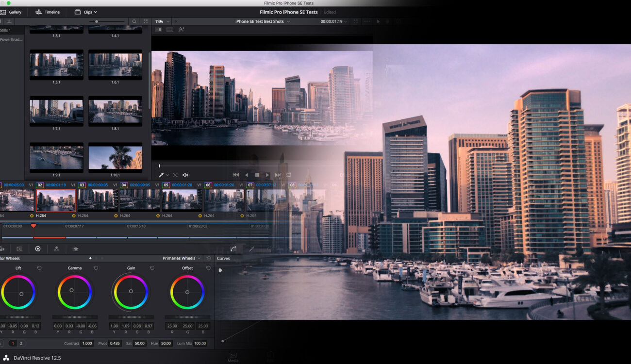Click inside the Lift color wheel
Screen dimensions: 631x364
(x=18, y=292)
